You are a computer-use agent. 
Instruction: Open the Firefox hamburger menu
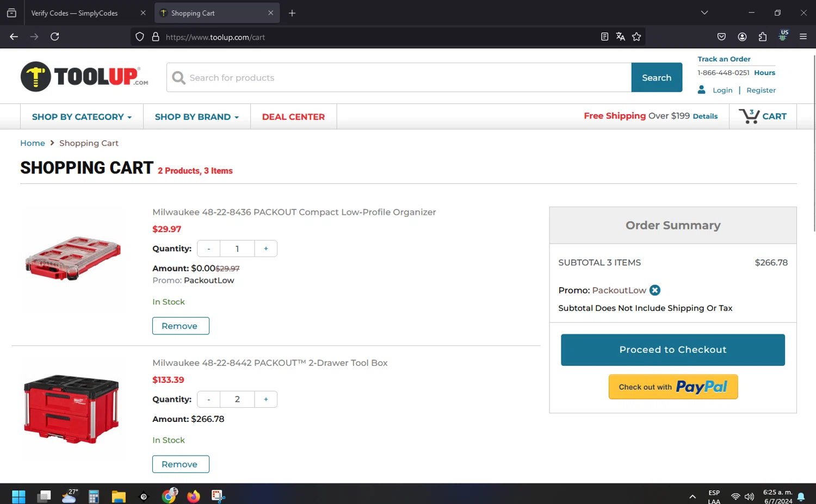point(803,36)
